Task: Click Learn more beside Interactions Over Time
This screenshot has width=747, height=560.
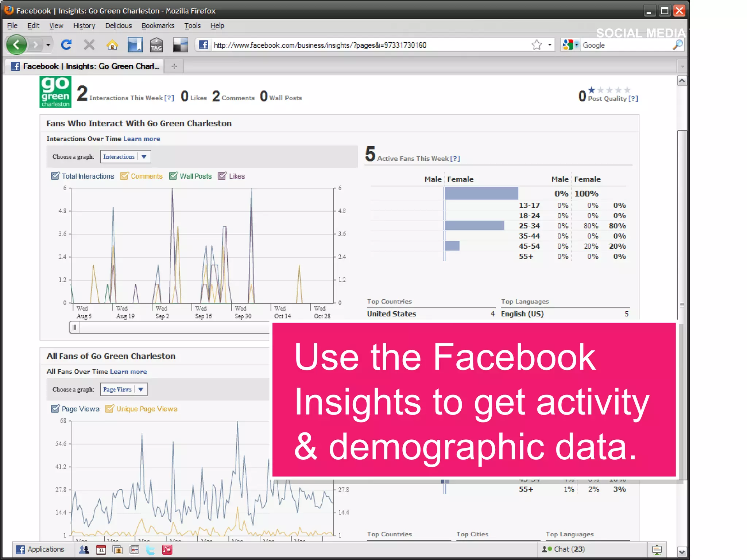Action: tap(142, 139)
